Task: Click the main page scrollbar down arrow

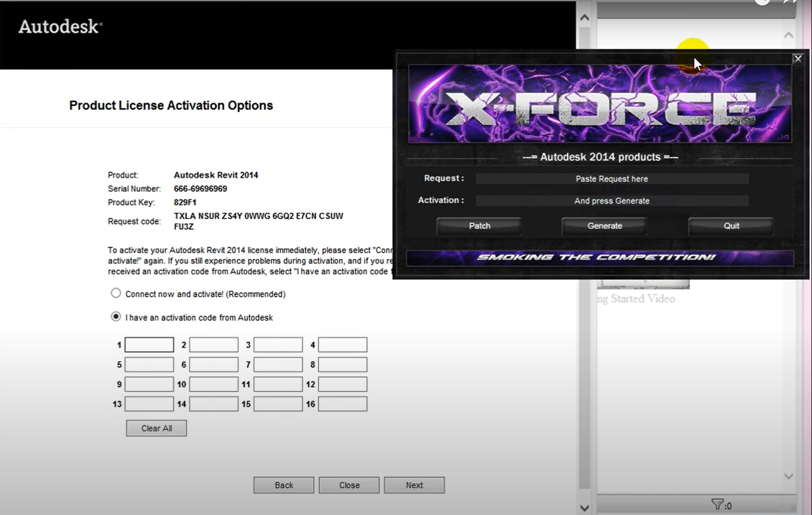Action: [585, 507]
